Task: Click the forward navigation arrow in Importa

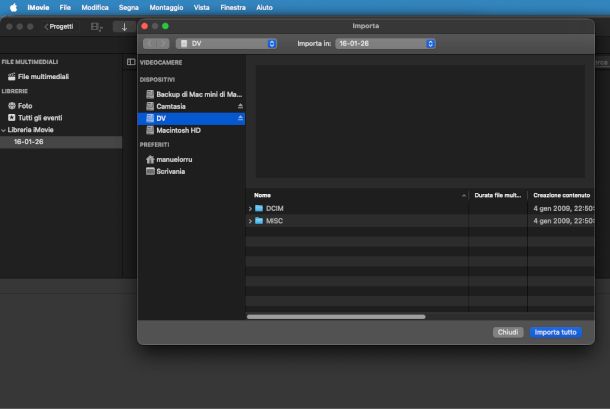Action: pyautogui.click(x=163, y=44)
